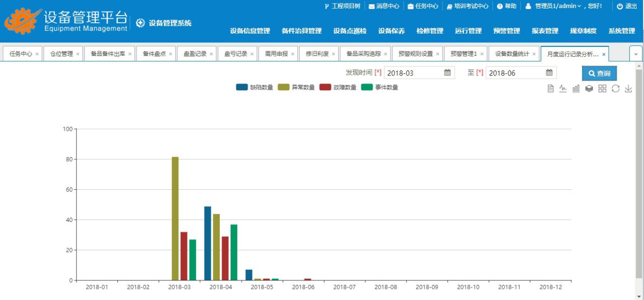Click the 退出 logout link
The height and width of the screenshot is (300, 644).
click(x=627, y=6)
